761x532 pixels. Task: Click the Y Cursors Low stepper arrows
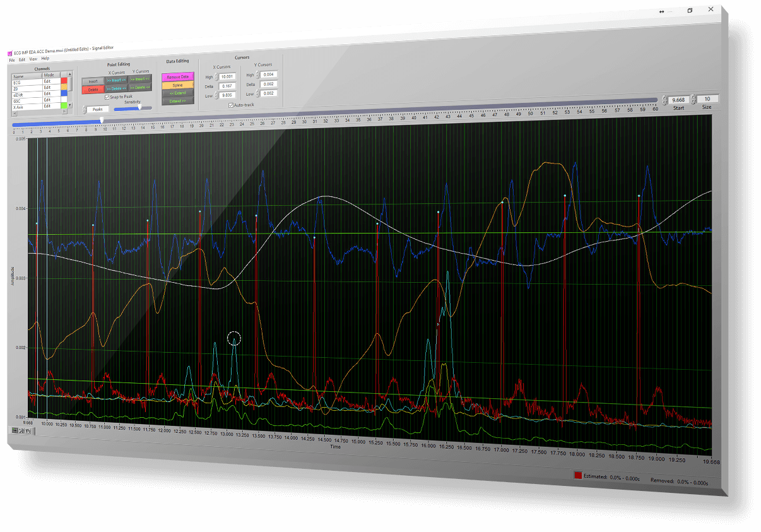[257, 93]
